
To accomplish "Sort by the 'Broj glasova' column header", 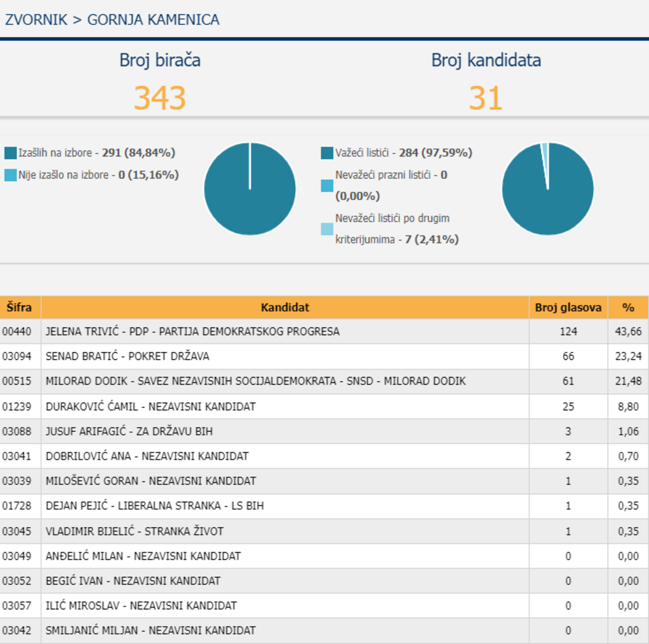I will (568, 308).
